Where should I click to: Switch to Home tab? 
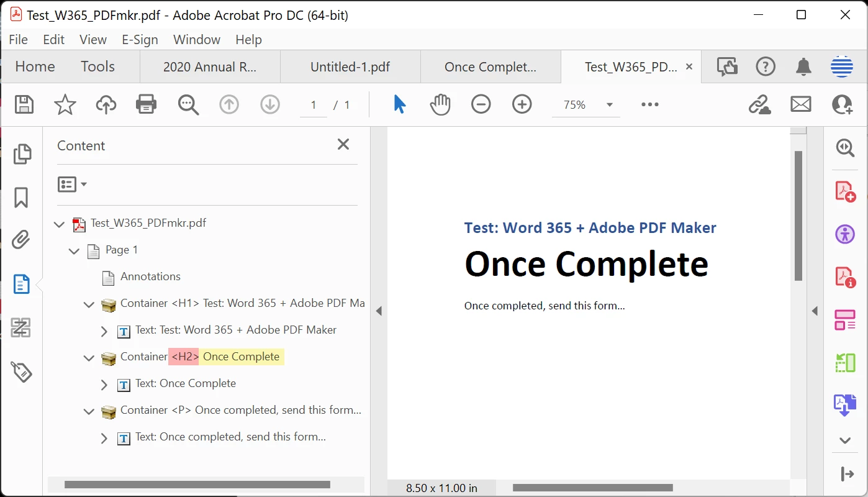pos(35,66)
